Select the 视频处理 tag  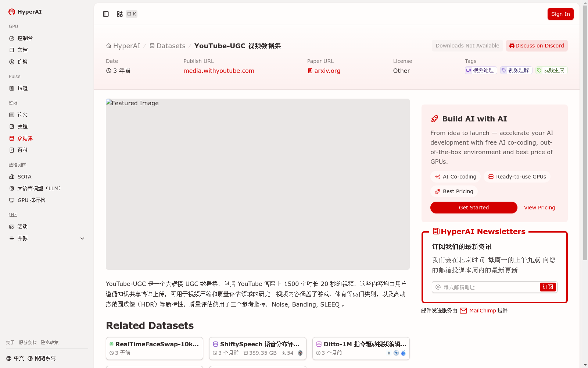481,70
